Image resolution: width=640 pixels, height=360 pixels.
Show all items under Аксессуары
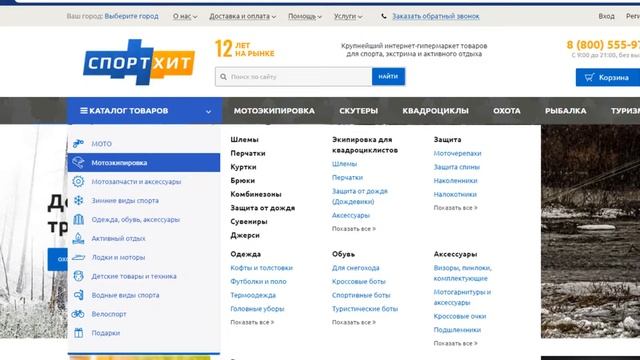point(456,344)
